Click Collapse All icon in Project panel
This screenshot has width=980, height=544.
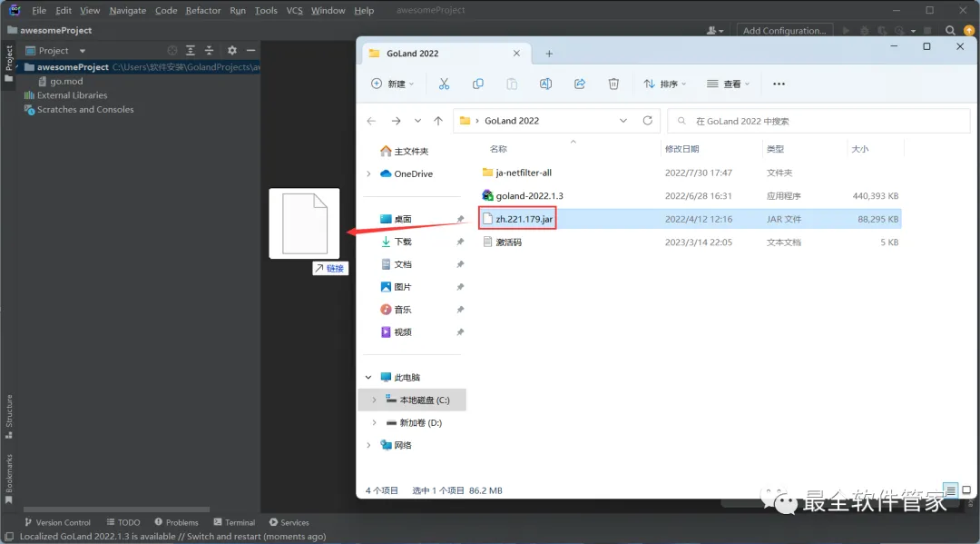pos(210,50)
